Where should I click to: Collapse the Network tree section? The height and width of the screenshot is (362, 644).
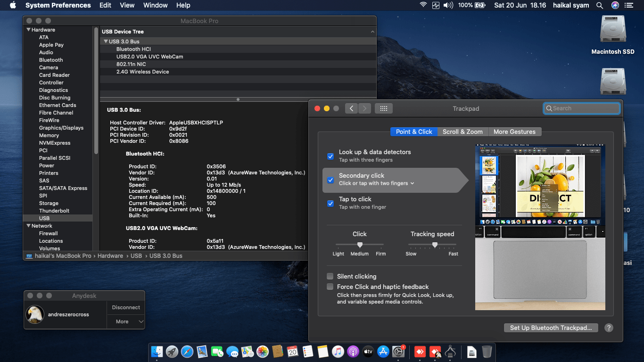tap(28, 226)
